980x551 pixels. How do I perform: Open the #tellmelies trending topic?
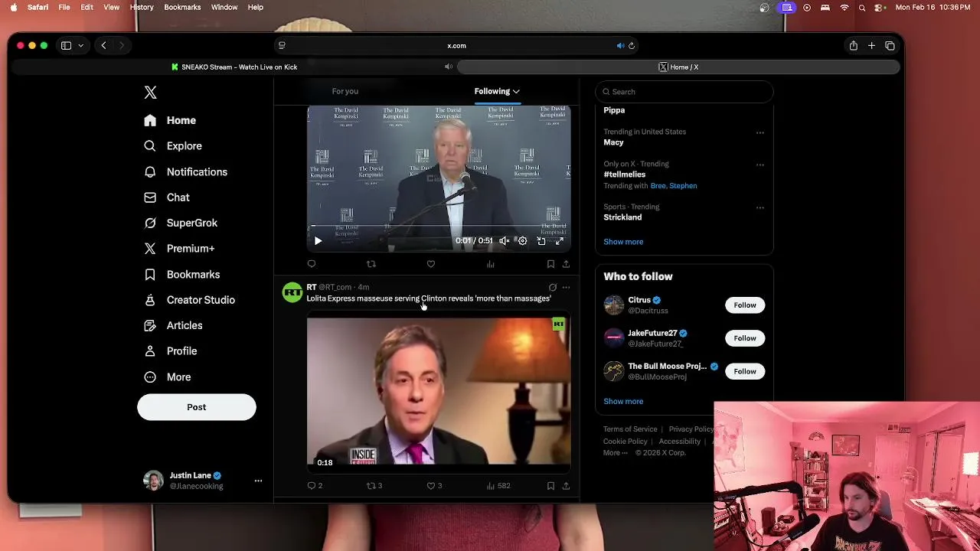(624, 174)
